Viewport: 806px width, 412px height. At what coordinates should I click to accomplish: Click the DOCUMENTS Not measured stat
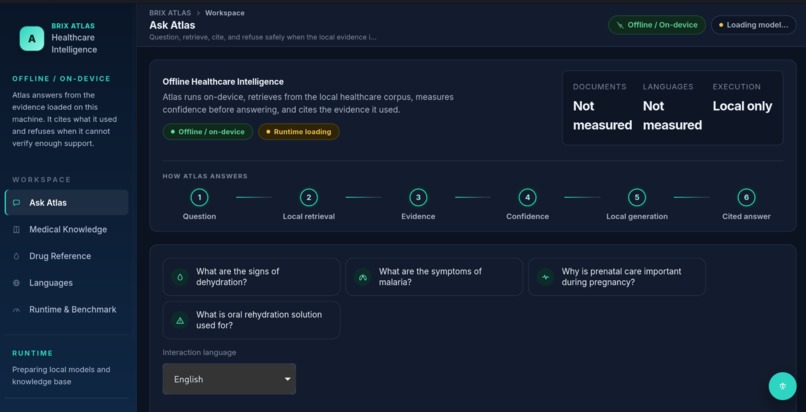(x=602, y=107)
